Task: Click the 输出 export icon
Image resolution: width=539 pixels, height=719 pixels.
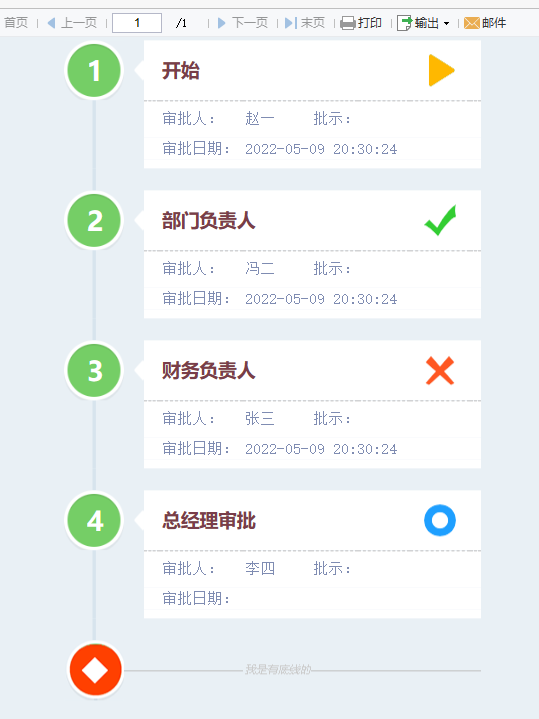Action: 404,22
